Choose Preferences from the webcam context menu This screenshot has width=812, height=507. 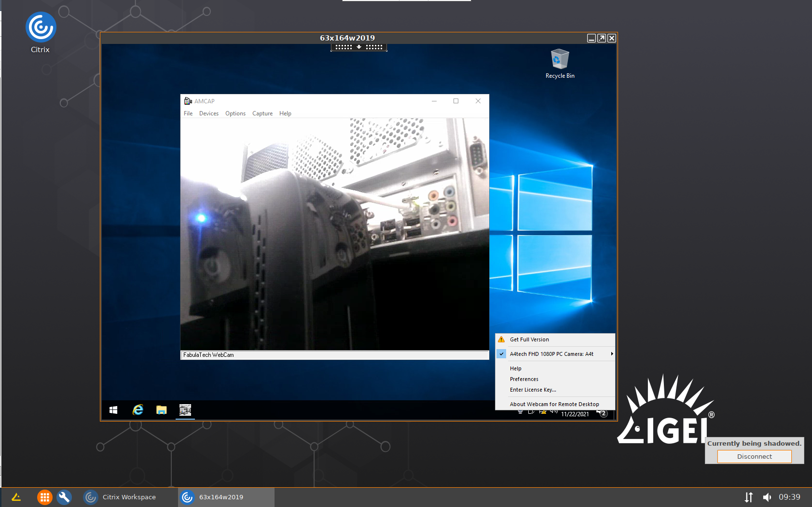pyautogui.click(x=555, y=379)
